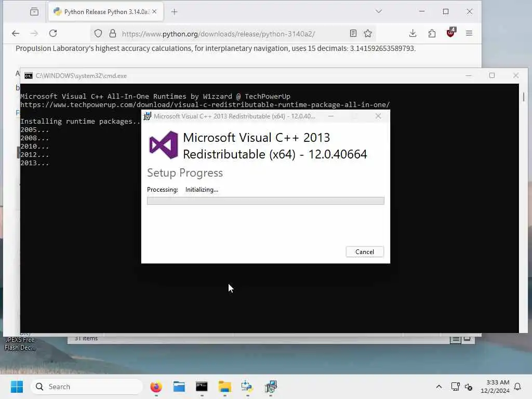Maximize the cmd.exe window
Viewport: 532px width, 399px height.
tap(492, 75)
